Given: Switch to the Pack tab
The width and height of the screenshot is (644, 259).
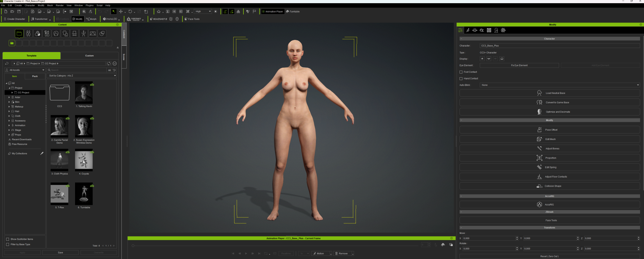Looking at the screenshot, I should coord(35,76).
